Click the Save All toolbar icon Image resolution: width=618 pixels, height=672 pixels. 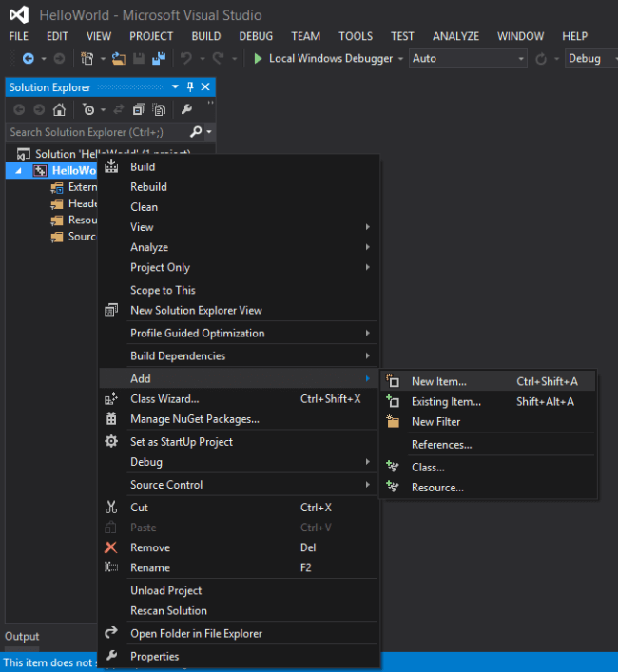[x=159, y=58]
